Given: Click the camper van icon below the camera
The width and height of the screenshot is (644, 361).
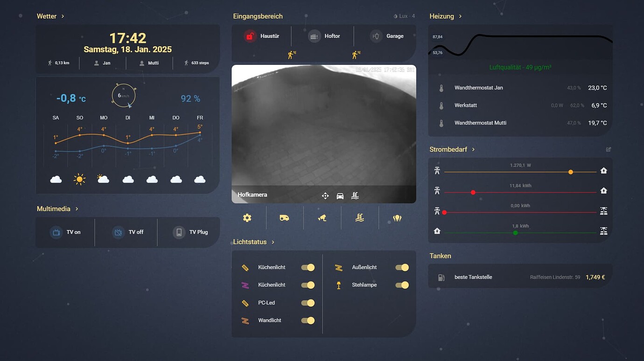Looking at the screenshot, I should click(284, 218).
